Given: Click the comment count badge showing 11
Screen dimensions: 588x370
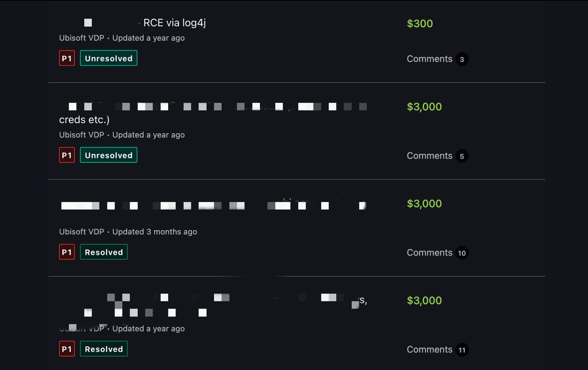Looking at the screenshot, I should tap(462, 350).
